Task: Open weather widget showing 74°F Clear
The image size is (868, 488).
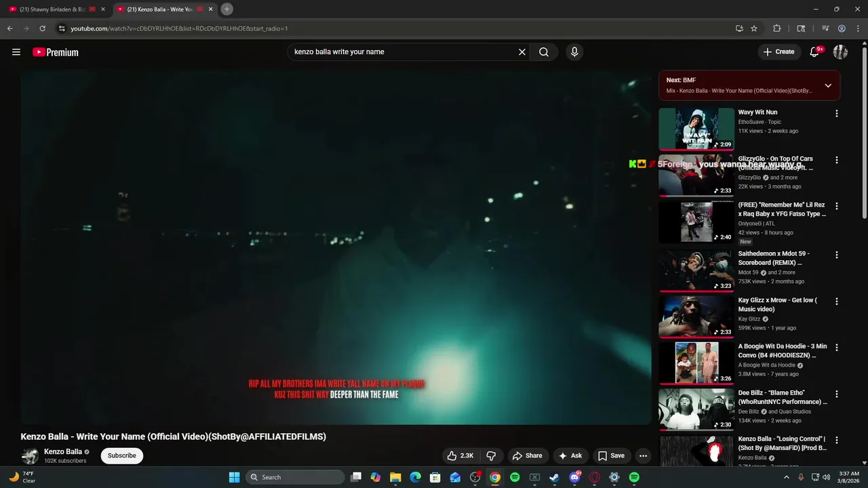Action: click(22, 477)
